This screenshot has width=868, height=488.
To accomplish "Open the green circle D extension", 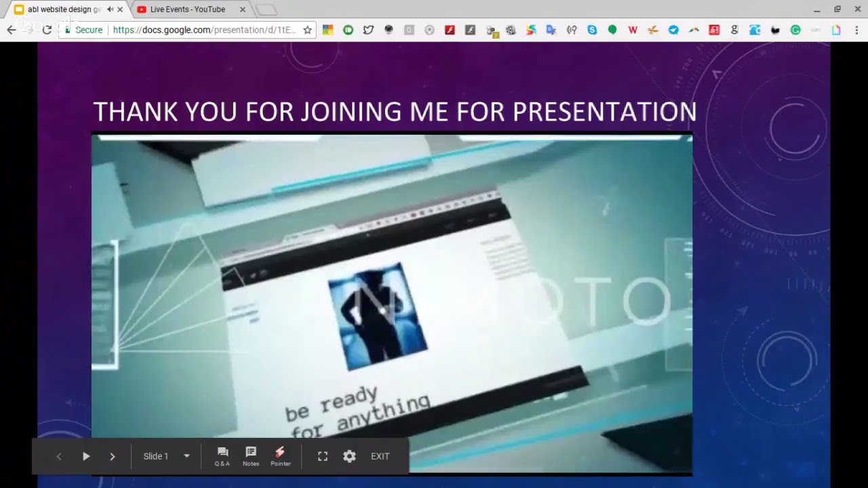I will [x=348, y=30].
